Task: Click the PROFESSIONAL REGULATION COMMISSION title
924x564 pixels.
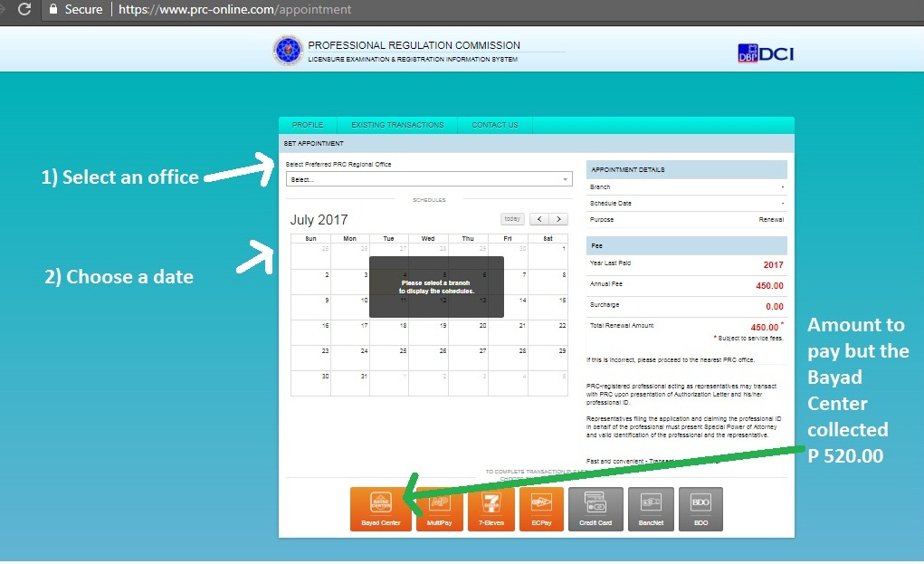Action: coord(414,45)
